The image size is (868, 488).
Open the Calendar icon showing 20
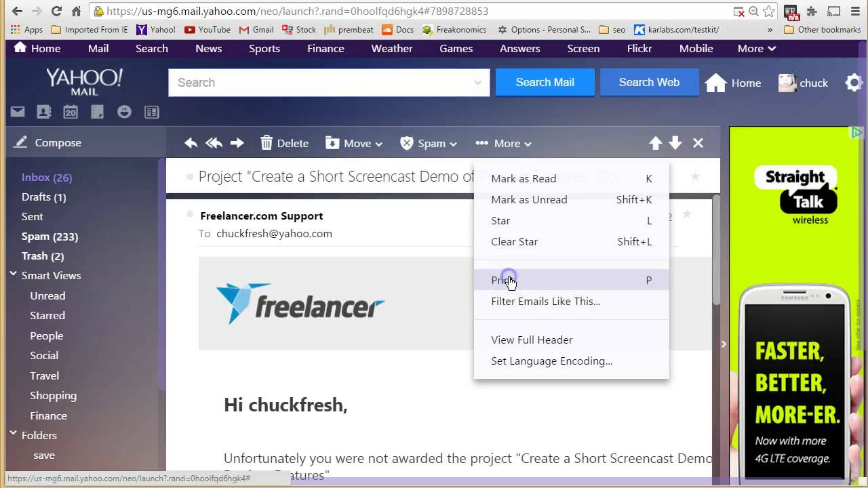[71, 112]
